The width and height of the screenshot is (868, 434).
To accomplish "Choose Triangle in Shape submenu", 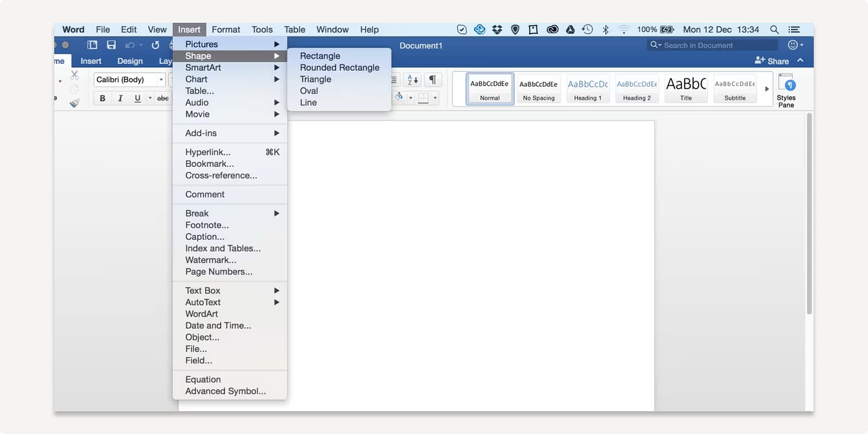I will pyautogui.click(x=339, y=79).
